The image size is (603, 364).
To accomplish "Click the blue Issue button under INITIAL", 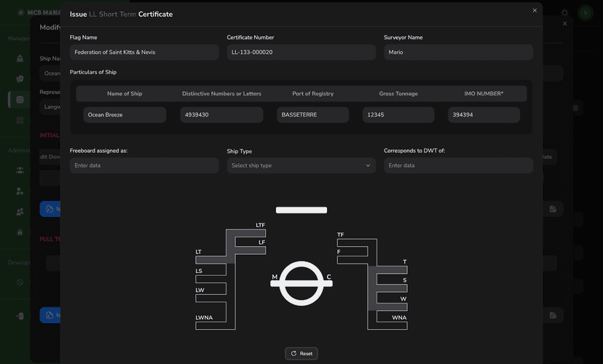I will click(x=50, y=209).
